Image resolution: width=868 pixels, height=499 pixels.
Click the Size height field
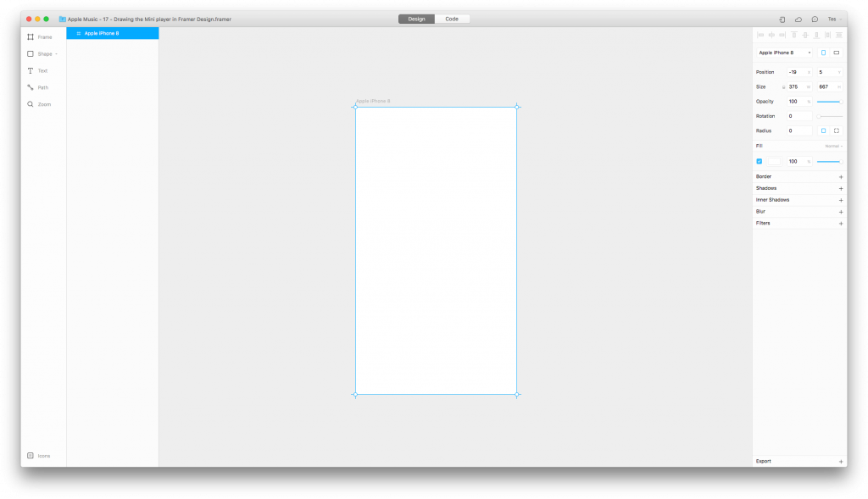pyautogui.click(x=830, y=87)
